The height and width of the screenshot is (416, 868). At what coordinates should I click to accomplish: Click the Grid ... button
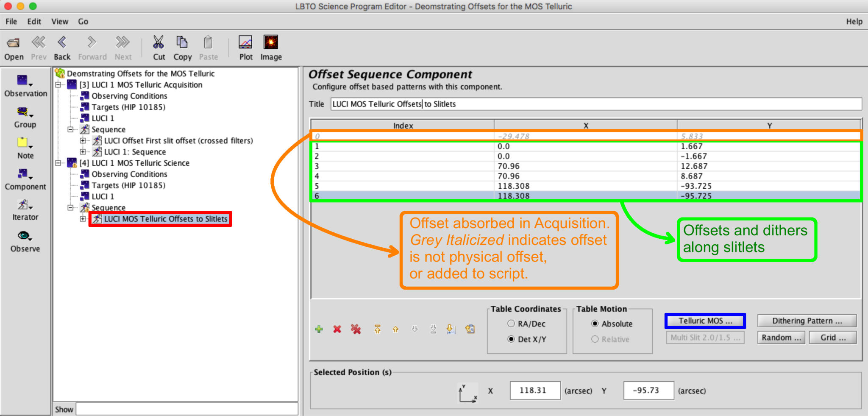[x=833, y=338]
